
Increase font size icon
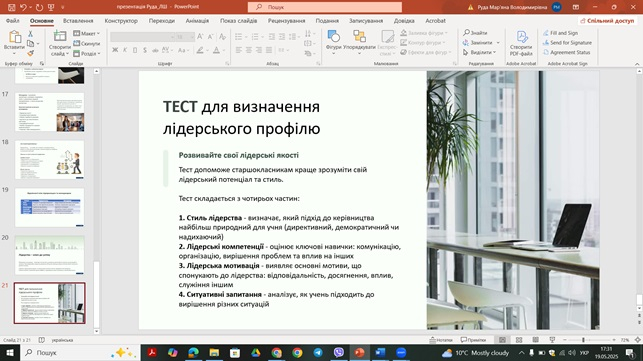[200, 37]
